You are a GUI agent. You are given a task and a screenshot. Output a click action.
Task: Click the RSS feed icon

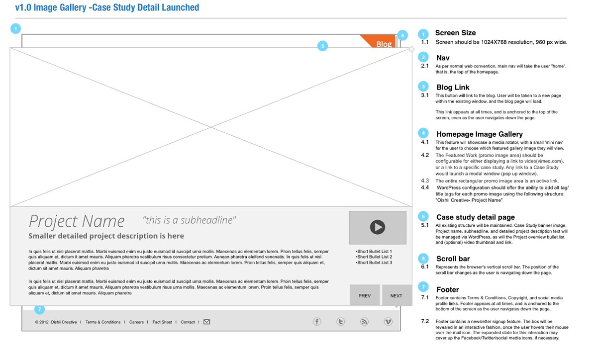pyautogui.click(x=365, y=322)
